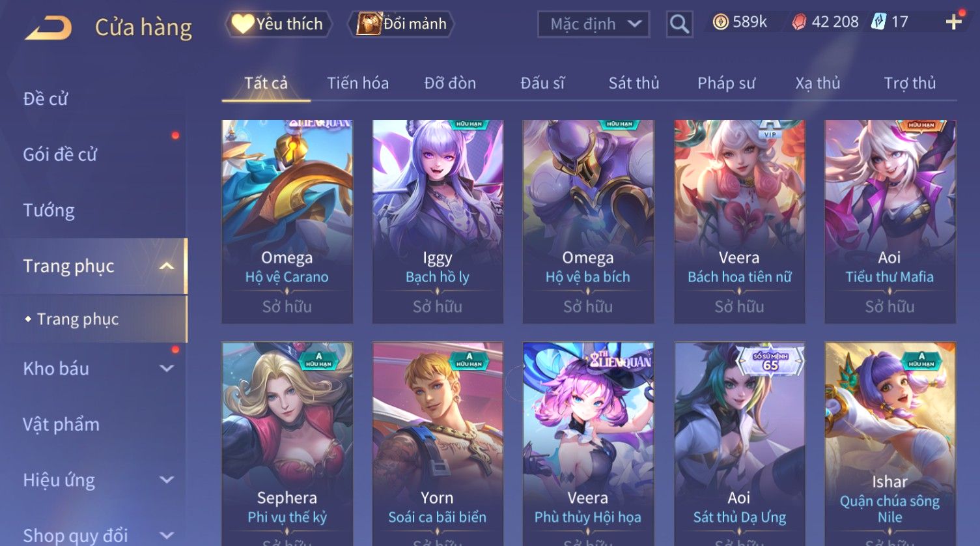Open Vật phẩm in the sidebar
Image resolution: width=980 pixels, height=546 pixels.
[x=61, y=424]
